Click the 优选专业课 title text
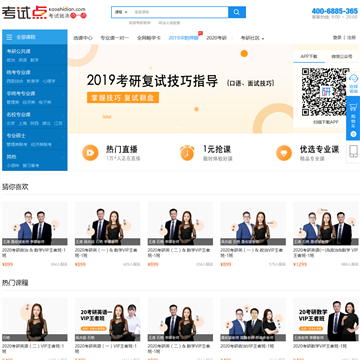The width and height of the screenshot is (360, 360). (319, 149)
